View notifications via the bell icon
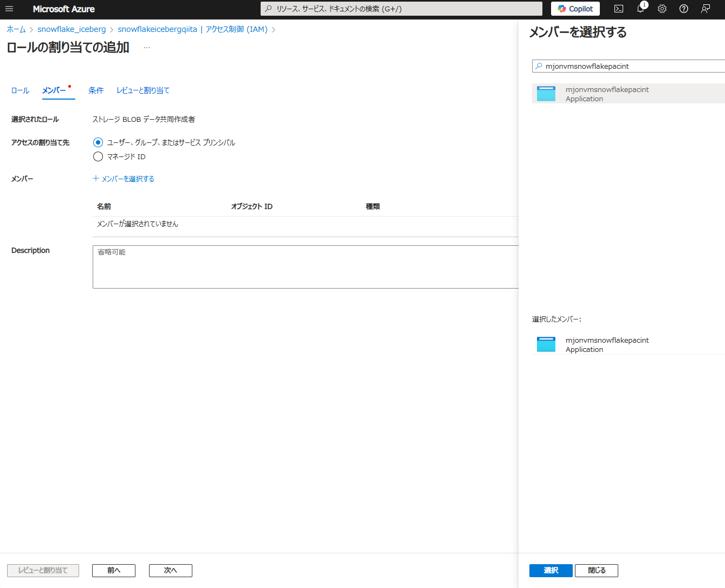725x588 pixels. pyautogui.click(x=640, y=9)
